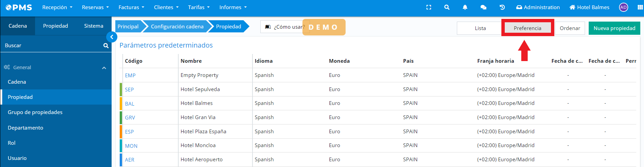
Task: Open the history clock icon
Action: pyautogui.click(x=502, y=7)
